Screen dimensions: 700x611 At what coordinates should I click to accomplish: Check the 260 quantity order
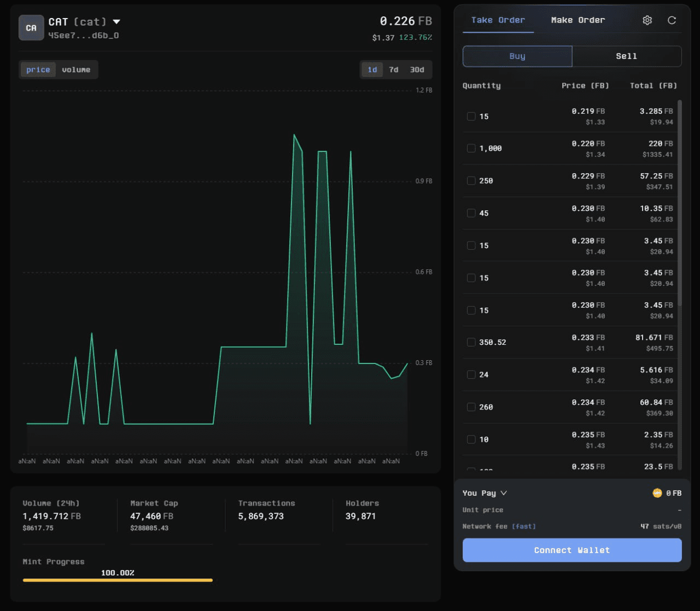point(471,407)
